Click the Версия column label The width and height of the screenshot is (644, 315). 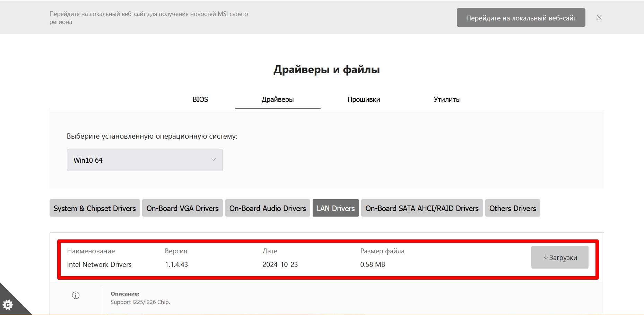pyautogui.click(x=176, y=251)
